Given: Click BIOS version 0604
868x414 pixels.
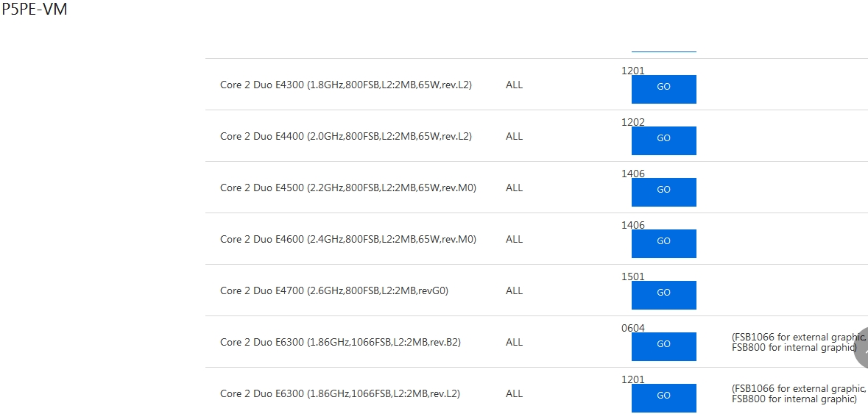Looking at the screenshot, I should pyautogui.click(x=633, y=328).
